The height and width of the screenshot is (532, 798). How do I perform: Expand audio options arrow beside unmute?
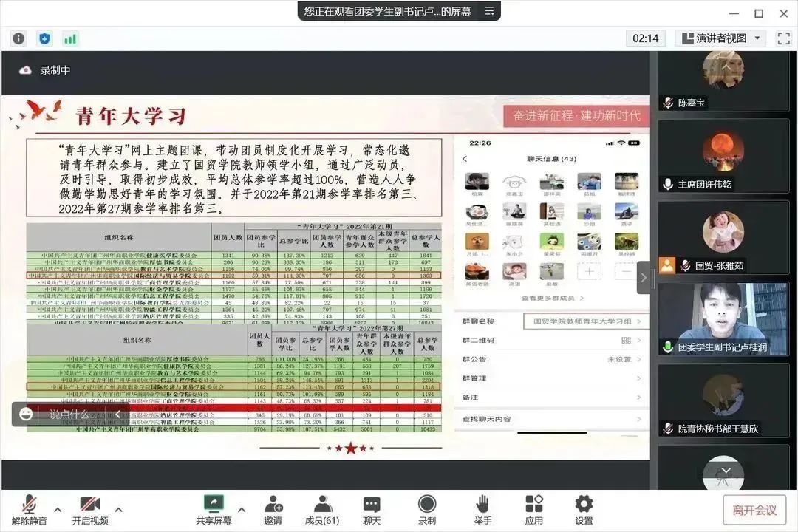coord(58,509)
